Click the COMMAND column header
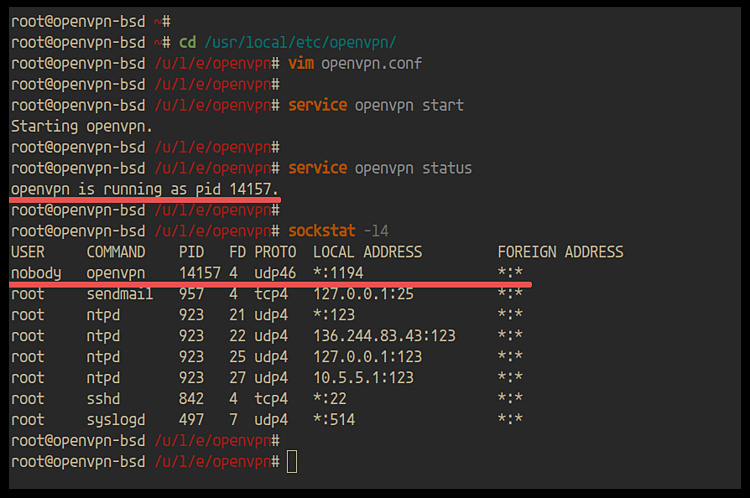This screenshot has width=750, height=498. (116, 252)
